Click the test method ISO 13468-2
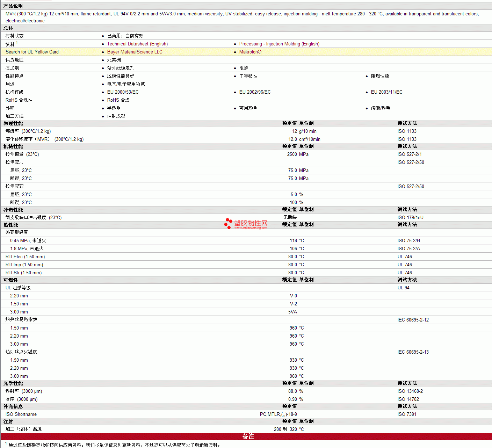The height and width of the screenshot is (448, 492). point(410,391)
